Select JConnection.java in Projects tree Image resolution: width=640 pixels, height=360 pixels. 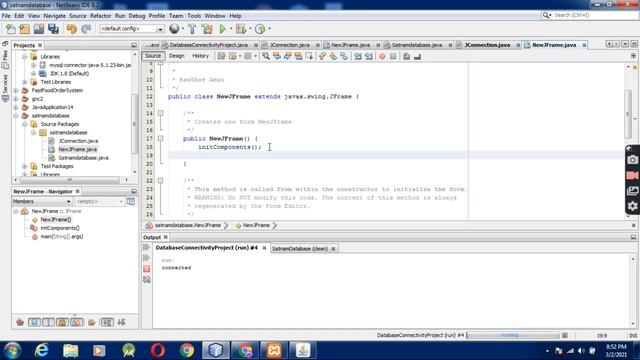point(78,141)
